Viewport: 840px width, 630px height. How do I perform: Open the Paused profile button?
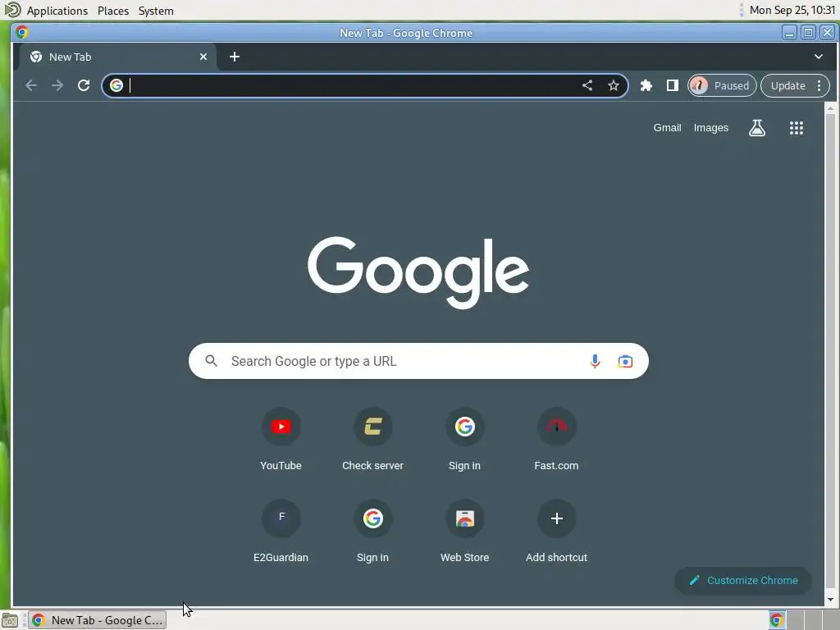point(722,85)
